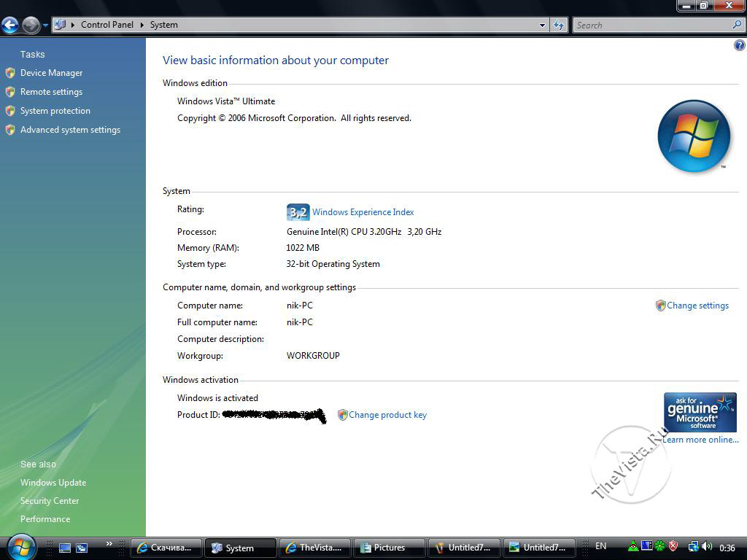
Task: Open the recent pages dropdown arrow
Action: [46, 26]
